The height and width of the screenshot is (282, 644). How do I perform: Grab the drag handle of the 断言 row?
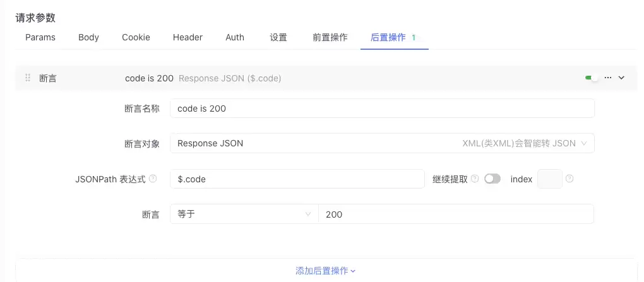28,78
